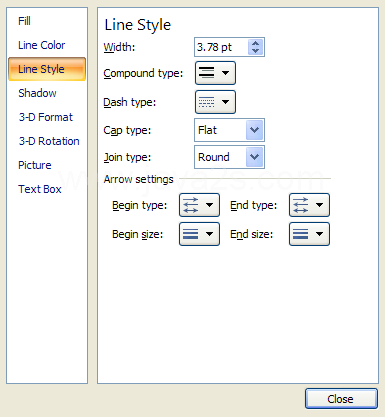Click the Arrow settings section label
Image resolution: width=385 pixels, height=417 pixels.
[138, 179]
